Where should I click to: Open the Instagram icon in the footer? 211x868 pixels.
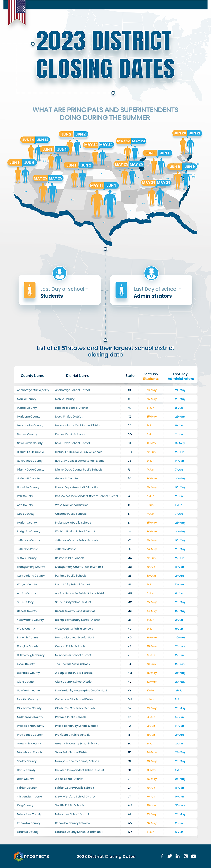point(186,856)
